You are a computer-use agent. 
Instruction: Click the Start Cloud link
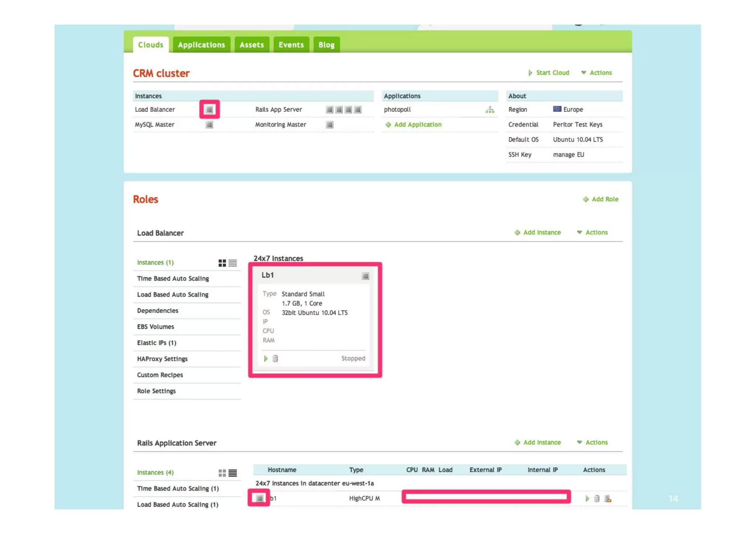pos(549,73)
